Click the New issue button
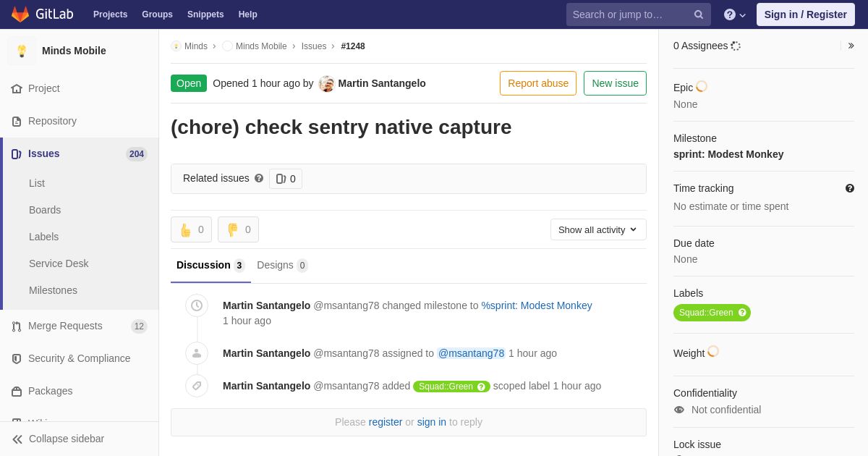The width and height of the screenshot is (868, 456). point(615,83)
